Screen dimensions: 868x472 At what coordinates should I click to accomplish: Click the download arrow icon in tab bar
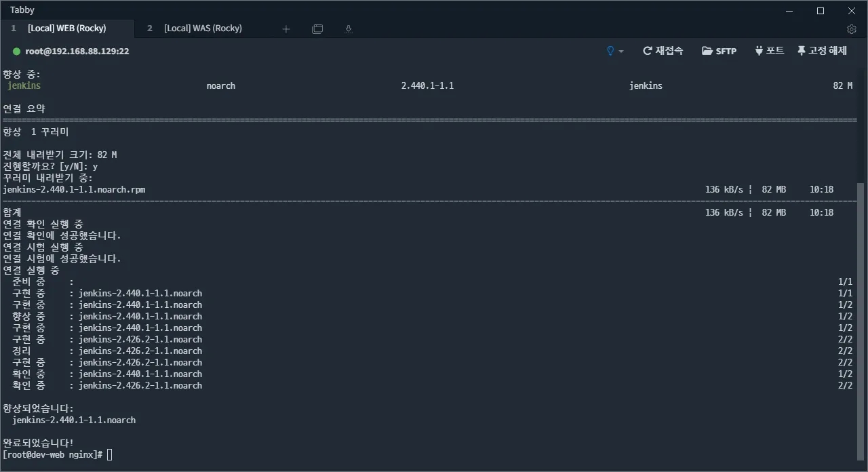point(349,29)
